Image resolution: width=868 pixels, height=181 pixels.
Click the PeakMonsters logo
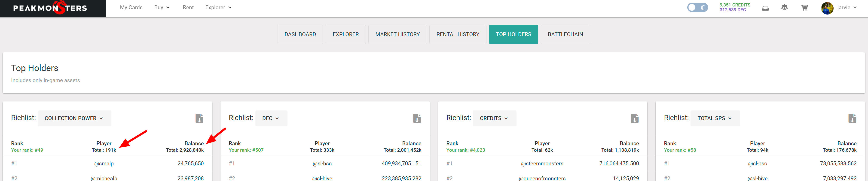(50, 8)
